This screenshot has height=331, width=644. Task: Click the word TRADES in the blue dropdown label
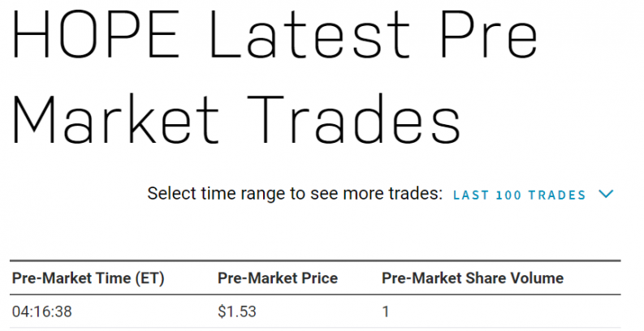coord(556,196)
